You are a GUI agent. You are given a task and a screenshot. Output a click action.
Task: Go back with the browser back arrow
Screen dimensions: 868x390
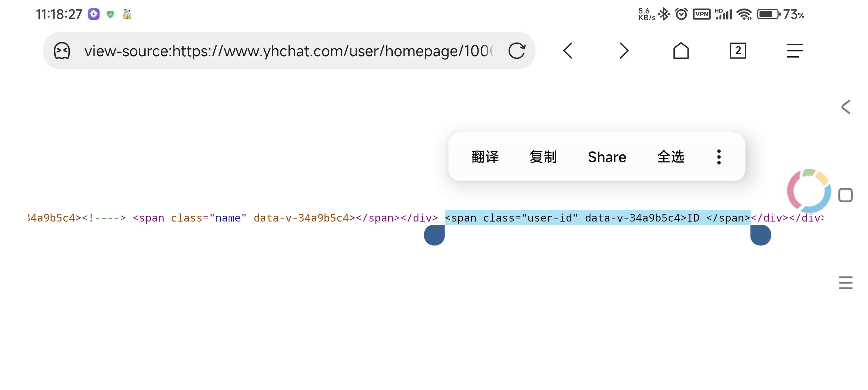pyautogui.click(x=568, y=51)
